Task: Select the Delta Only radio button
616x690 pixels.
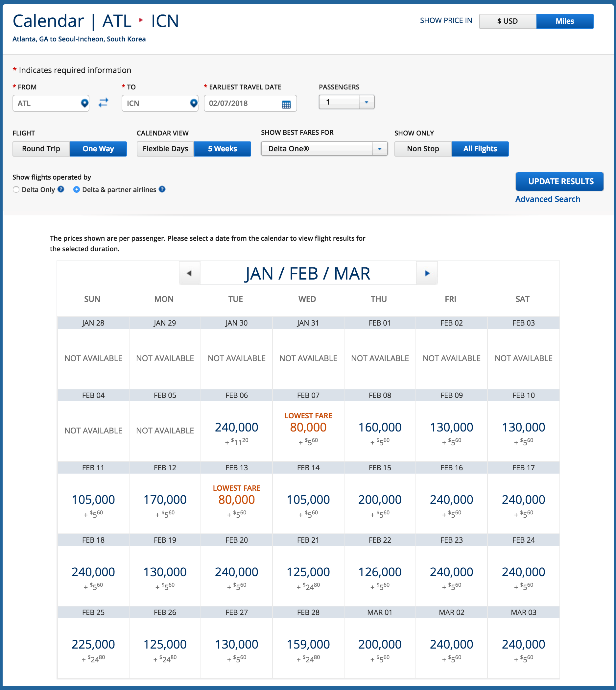Action: pos(16,189)
